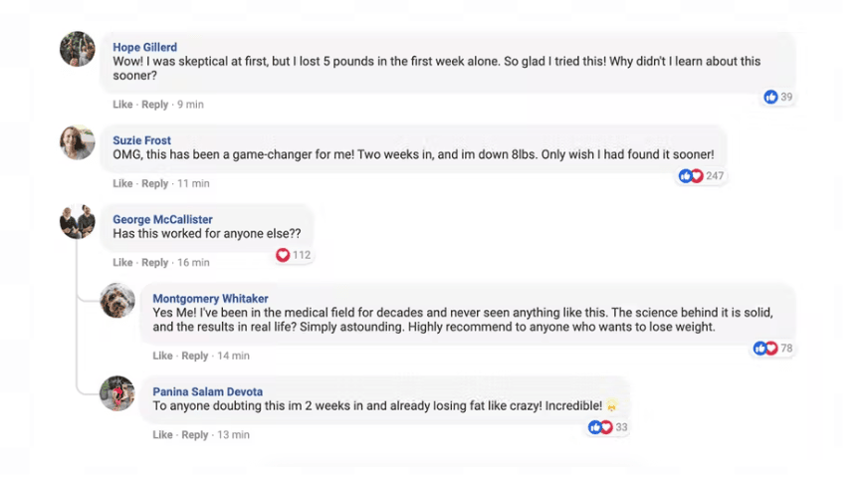This screenshot has width=868, height=488.
Task: Click the like reaction icon on Hope Gillerd's comment
Action: [x=770, y=97]
